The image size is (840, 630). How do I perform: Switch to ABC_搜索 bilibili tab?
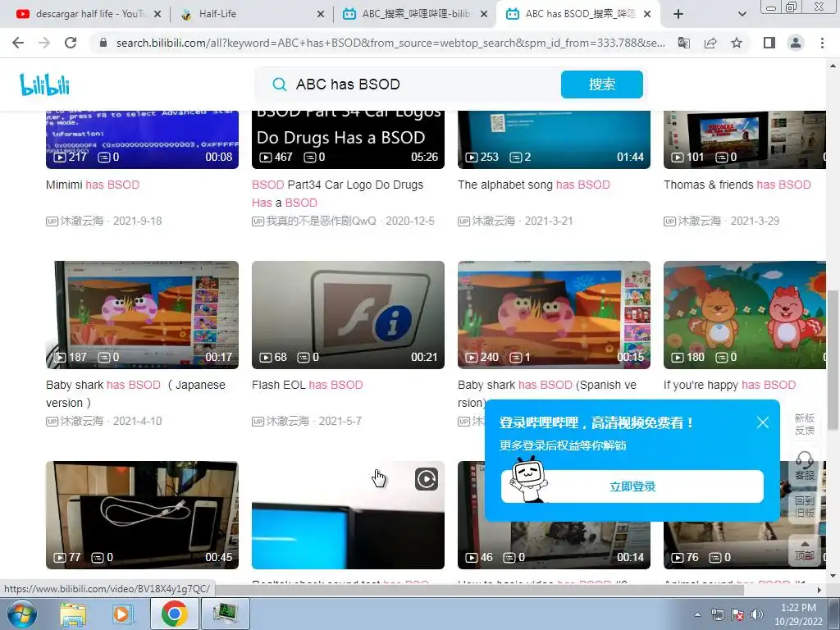pyautogui.click(x=416, y=14)
